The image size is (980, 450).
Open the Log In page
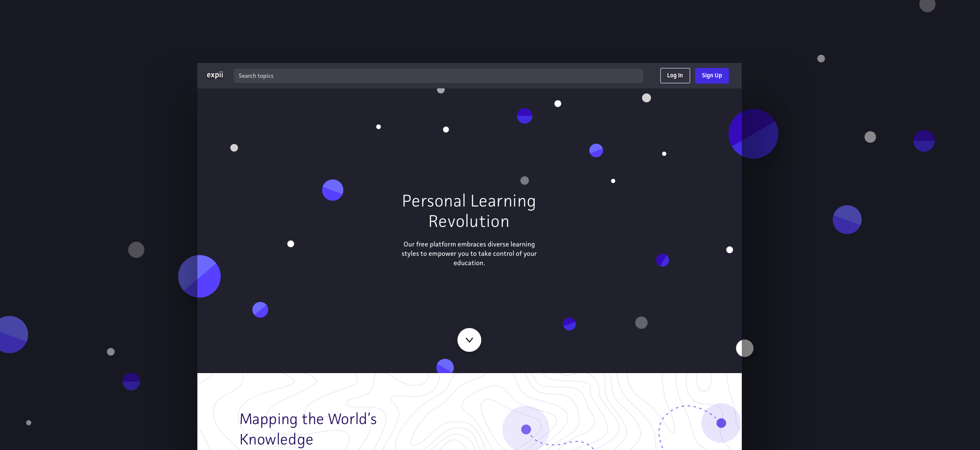coord(675,76)
